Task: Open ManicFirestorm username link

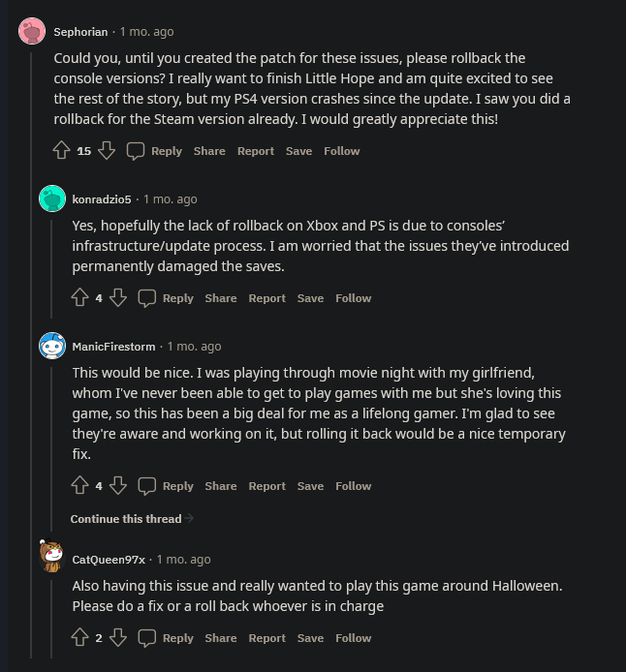Action: (x=113, y=347)
